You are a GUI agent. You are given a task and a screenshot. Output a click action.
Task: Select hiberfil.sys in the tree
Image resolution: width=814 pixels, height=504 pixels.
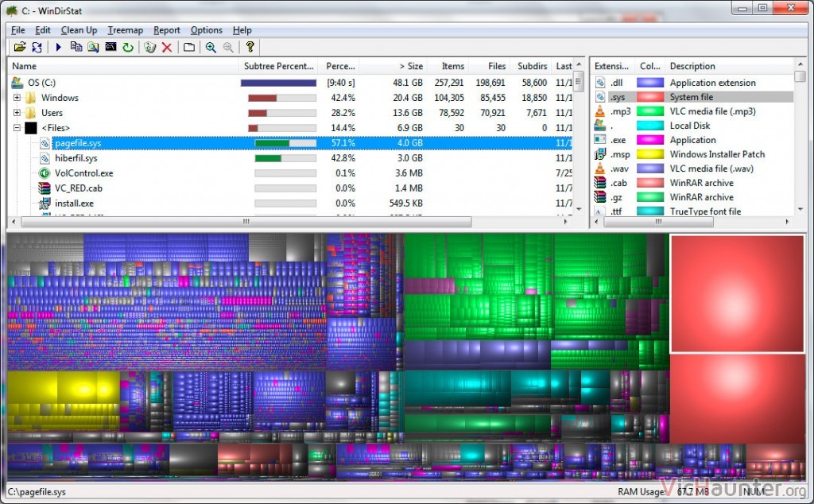[76, 157]
